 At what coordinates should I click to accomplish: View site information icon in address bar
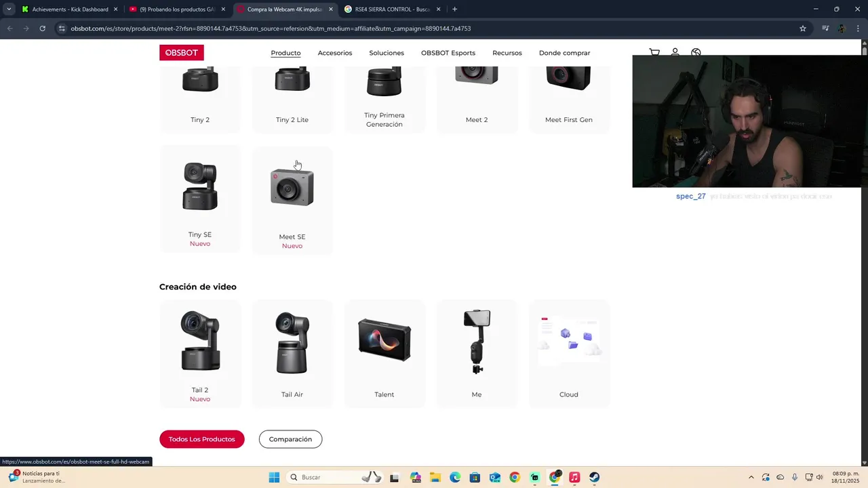pos(62,28)
